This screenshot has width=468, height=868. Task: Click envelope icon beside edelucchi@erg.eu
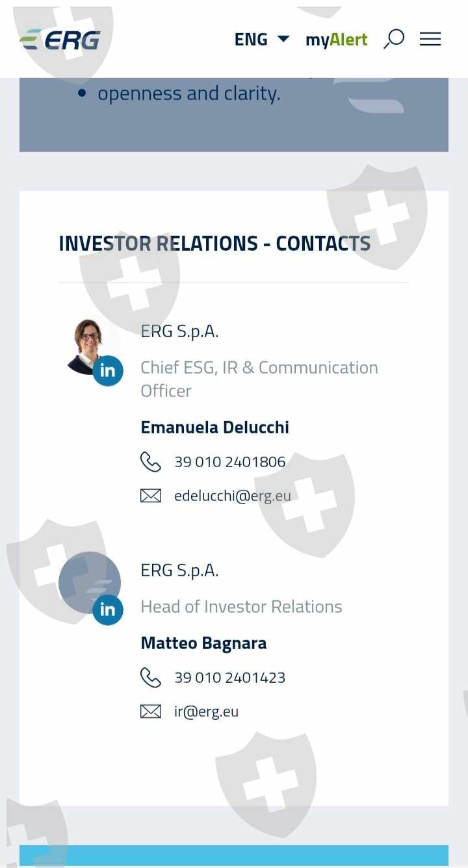(151, 496)
